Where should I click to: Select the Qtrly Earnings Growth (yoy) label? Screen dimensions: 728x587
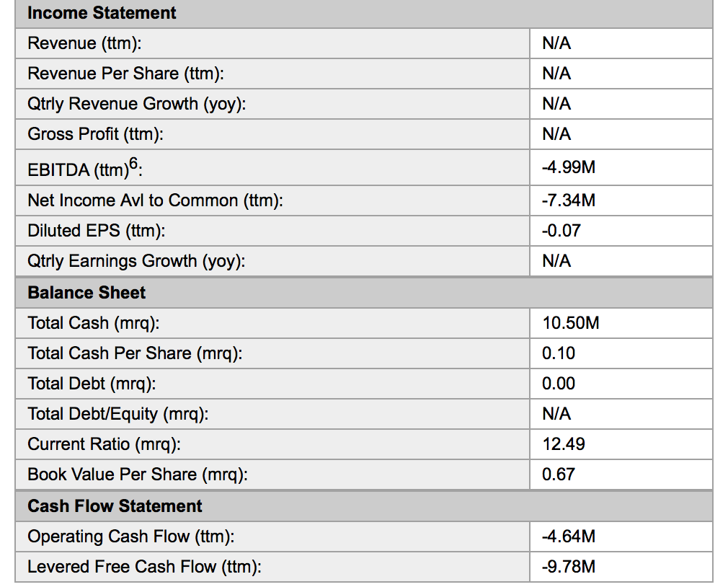136,261
